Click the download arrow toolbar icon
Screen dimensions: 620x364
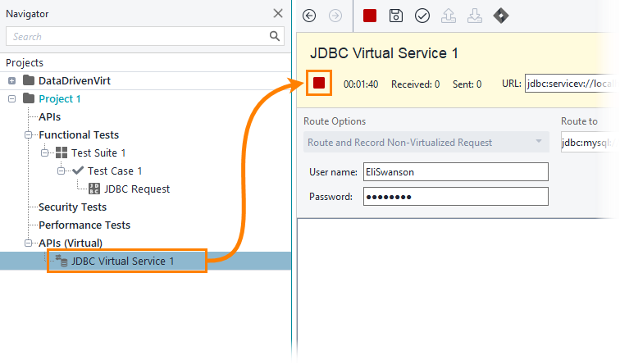click(x=475, y=16)
